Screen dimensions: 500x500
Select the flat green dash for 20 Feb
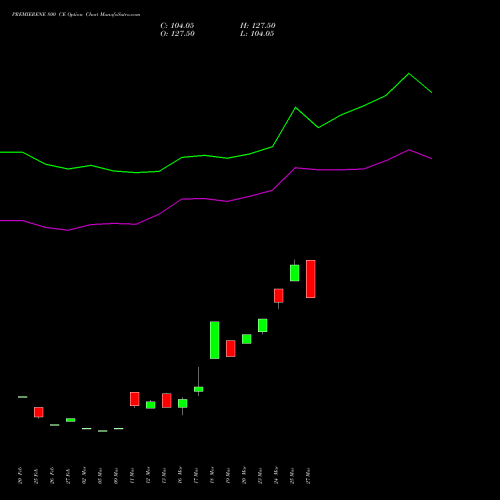(x=23, y=397)
